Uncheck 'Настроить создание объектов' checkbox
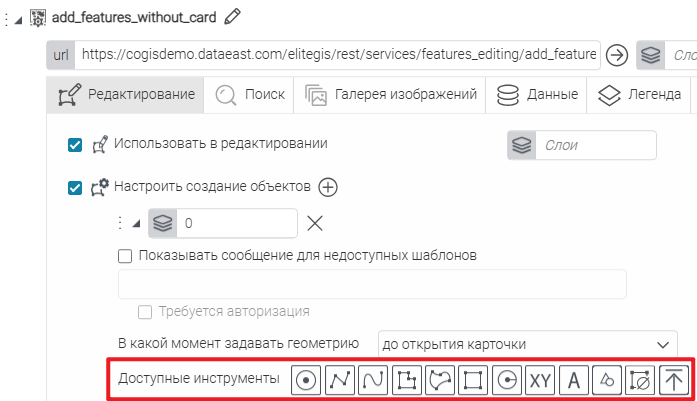The image size is (697, 401). pos(75,187)
